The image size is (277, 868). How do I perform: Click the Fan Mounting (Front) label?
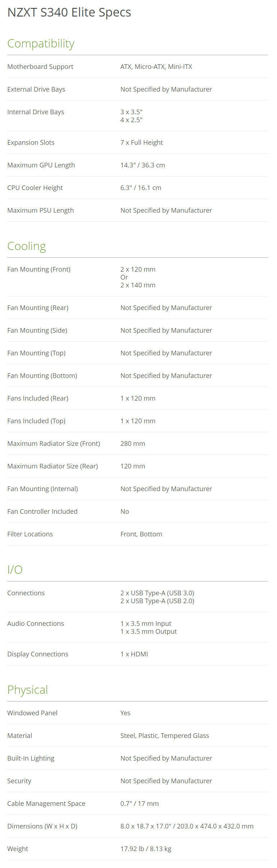39,269
